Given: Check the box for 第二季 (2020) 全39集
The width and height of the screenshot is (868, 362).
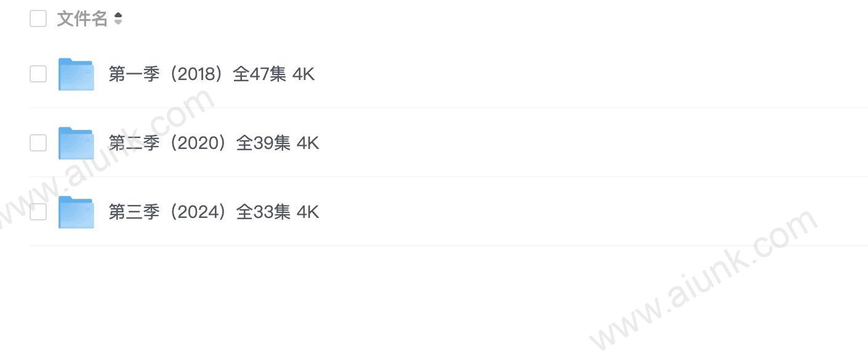Looking at the screenshot, I should coord(38,143).
